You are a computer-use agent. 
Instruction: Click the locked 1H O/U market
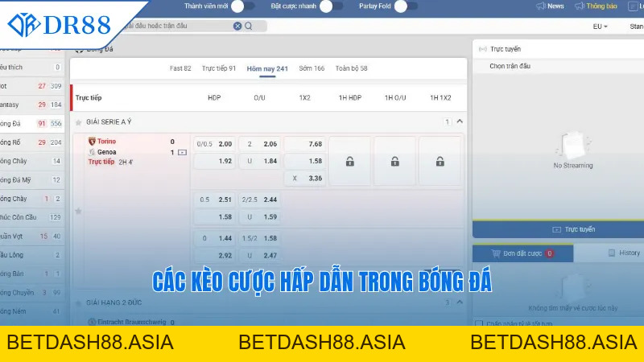click(395, 162)
